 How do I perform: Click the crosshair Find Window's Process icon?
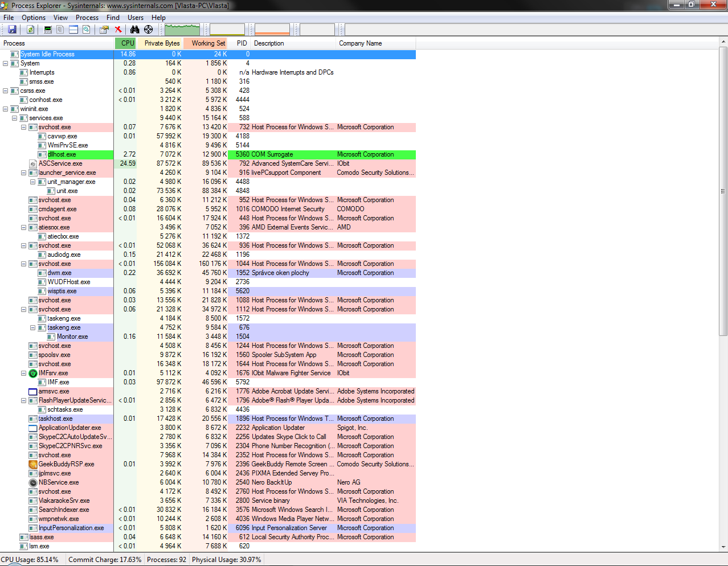[149, 30]
